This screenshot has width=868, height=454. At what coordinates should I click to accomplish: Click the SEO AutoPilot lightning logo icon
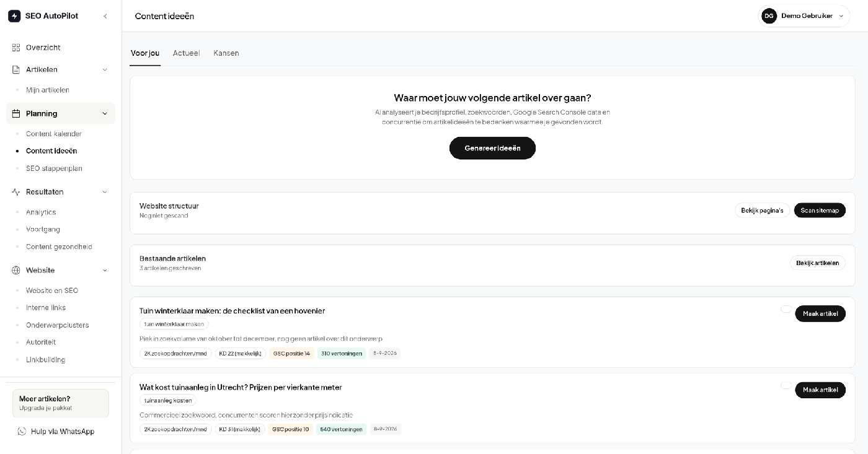point(14,16)
